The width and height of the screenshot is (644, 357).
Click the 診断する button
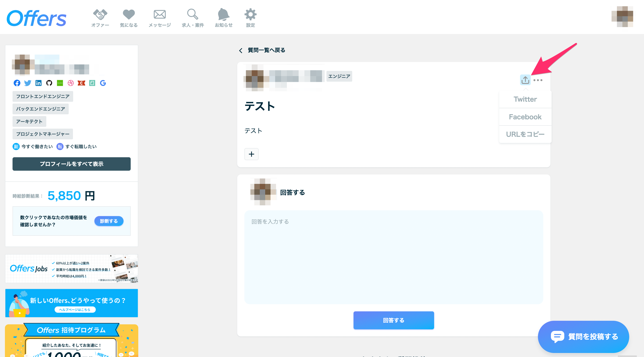click(109, 221)
